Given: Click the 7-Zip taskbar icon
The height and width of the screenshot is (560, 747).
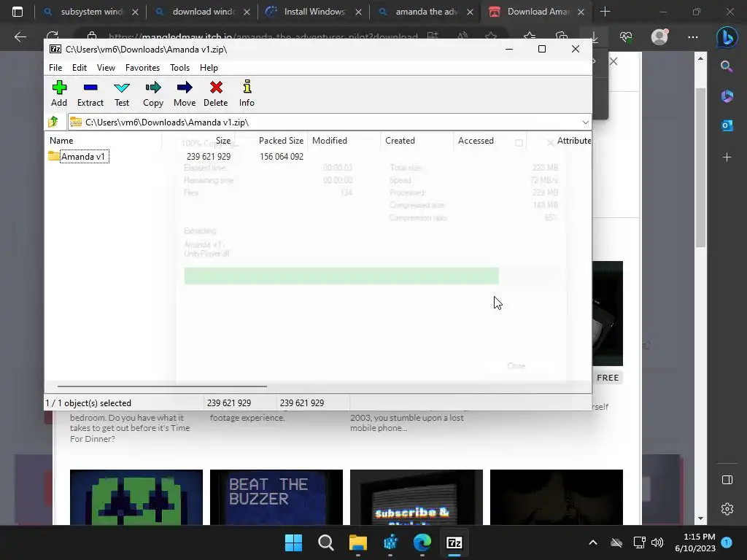Looking at the screenshot, I should click(x=454, y=542).
